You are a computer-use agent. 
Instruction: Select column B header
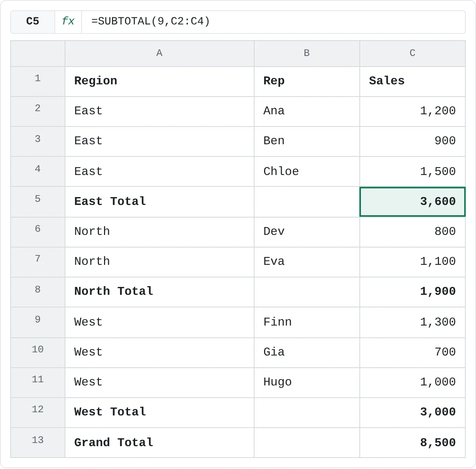[307, 54]
